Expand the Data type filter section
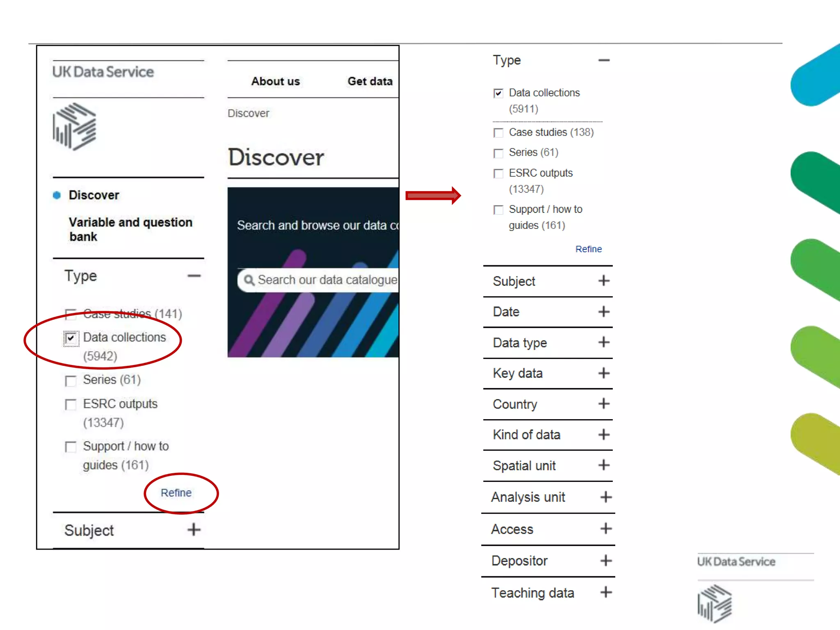Image resolution: width=840 pixels, height=630 pixels. [603, 342]
